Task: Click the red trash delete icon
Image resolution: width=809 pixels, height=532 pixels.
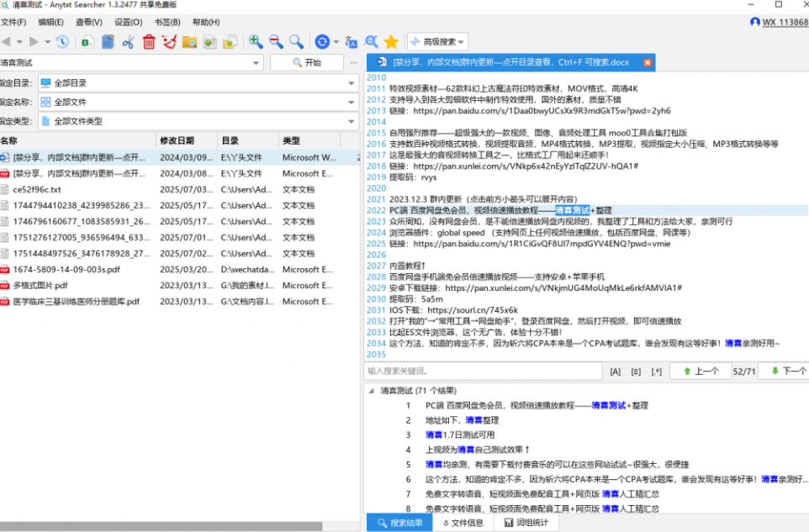Action: click(148, 41)
